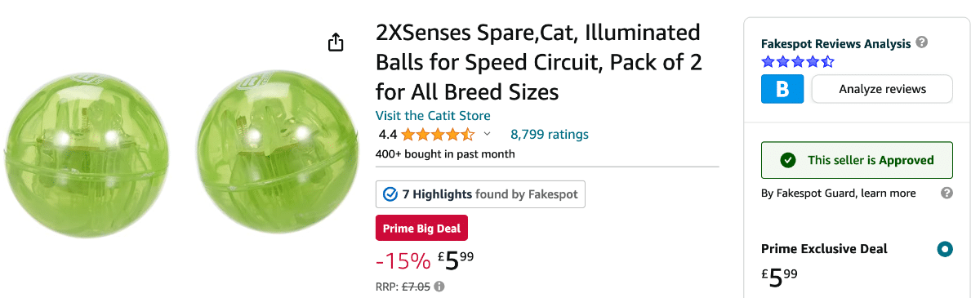Visit the Catit Store link
980x298 pixels.
433,116
